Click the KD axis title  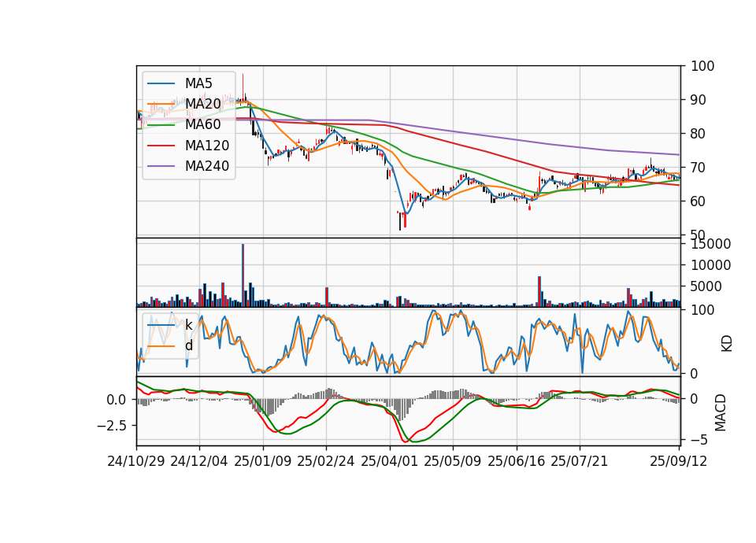click(x=727, y=344)
